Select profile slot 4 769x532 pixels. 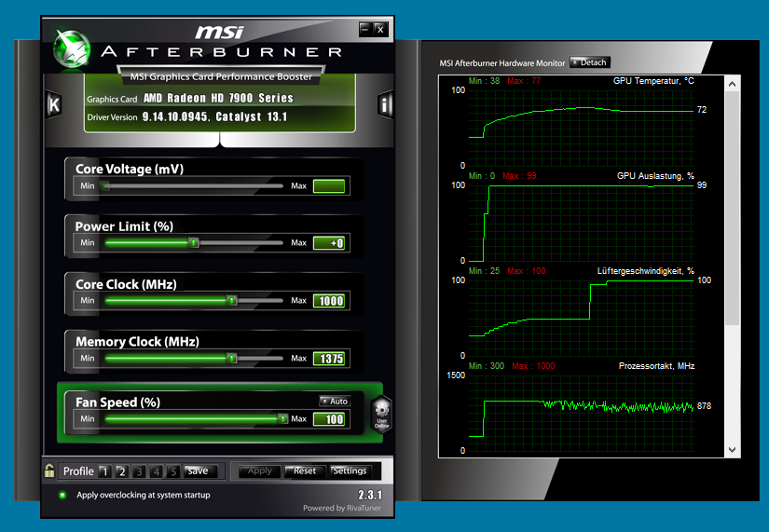point(156,471)
